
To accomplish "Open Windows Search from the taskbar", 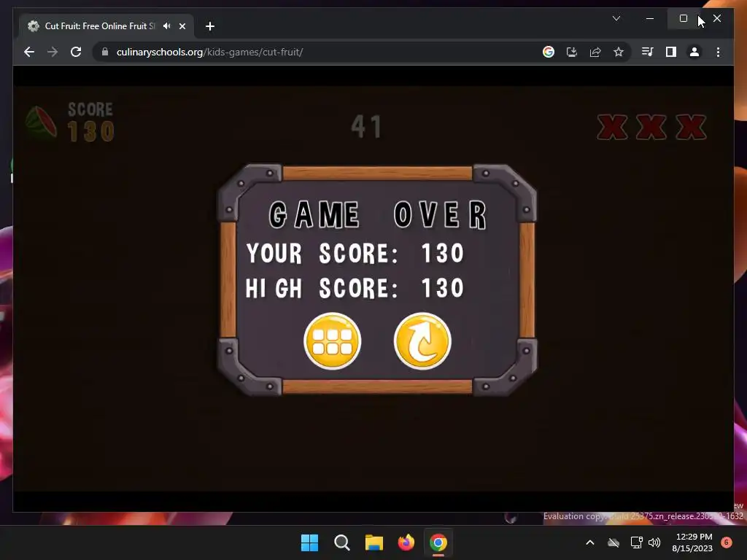I will (342, 542).
